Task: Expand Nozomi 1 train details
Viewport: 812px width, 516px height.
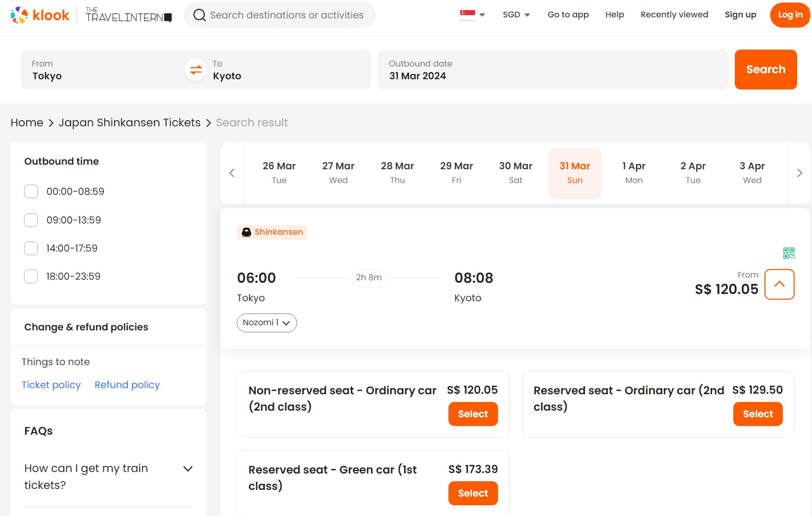Action: [x=266, y=323]
